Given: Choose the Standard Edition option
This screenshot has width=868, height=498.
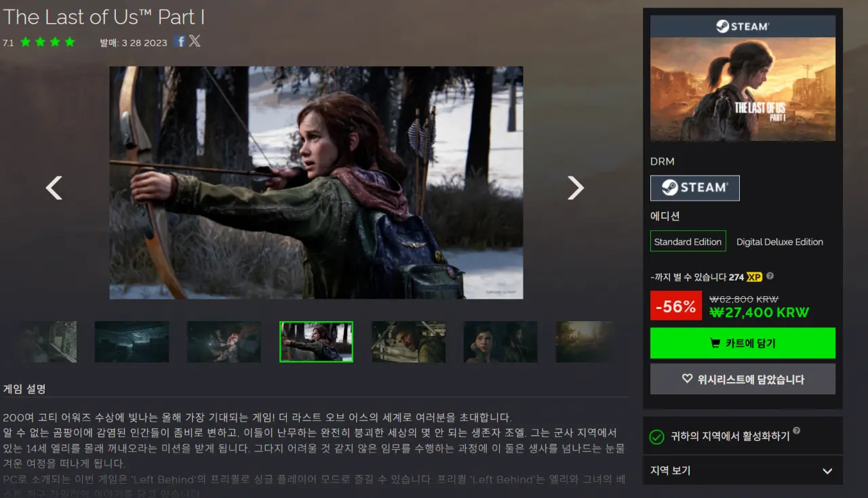Looking at the screenshot, I should pos(688,241).
